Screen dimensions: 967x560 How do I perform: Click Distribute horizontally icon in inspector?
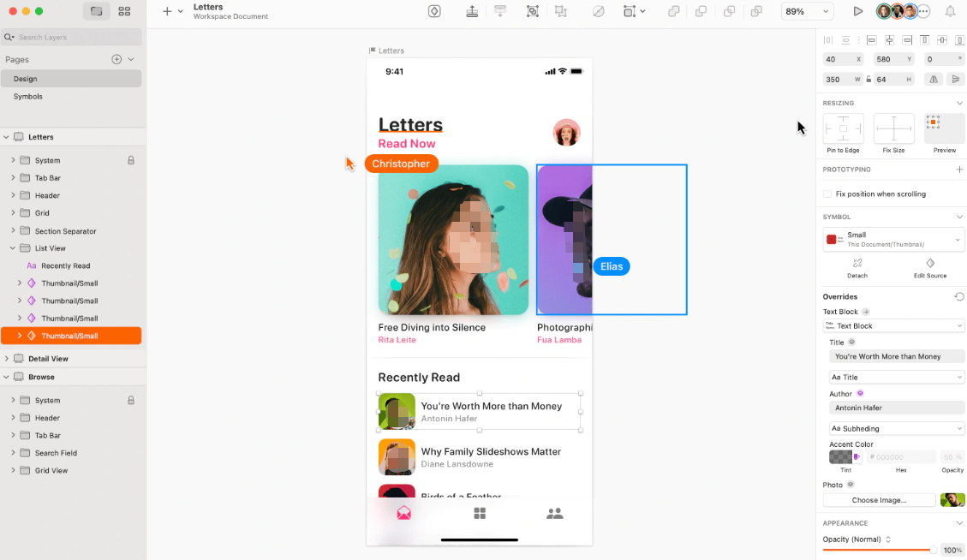coord(828,40)
